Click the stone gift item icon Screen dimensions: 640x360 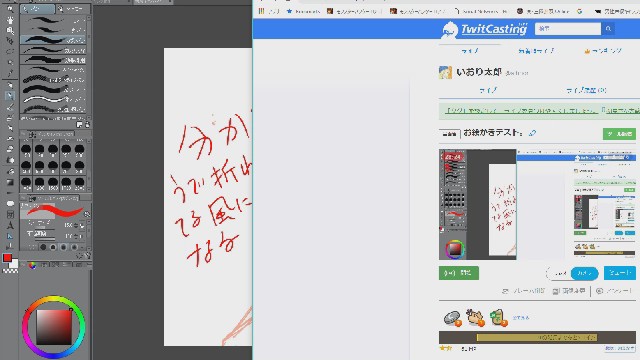(x=452, y=318)
